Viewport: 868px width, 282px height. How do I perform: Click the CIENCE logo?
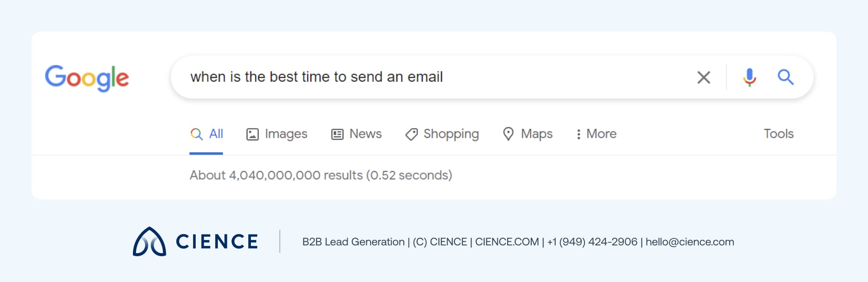[195, 242]
